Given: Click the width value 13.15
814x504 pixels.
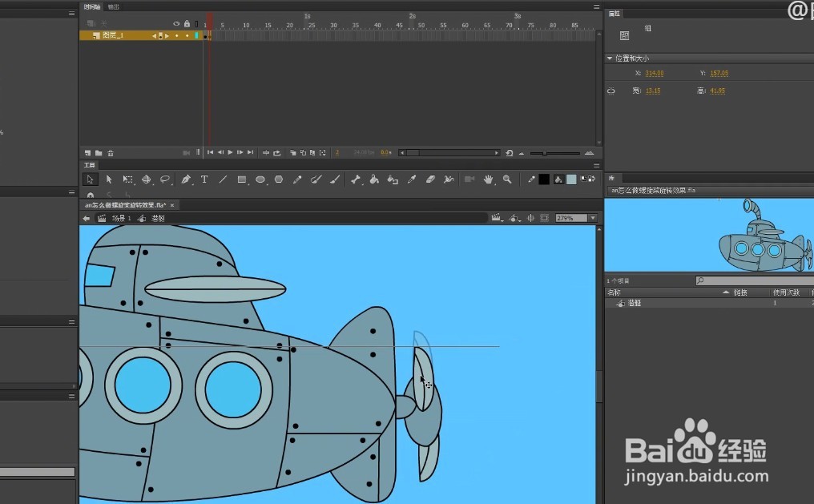Looking at the screenshot, I should 653,91.
